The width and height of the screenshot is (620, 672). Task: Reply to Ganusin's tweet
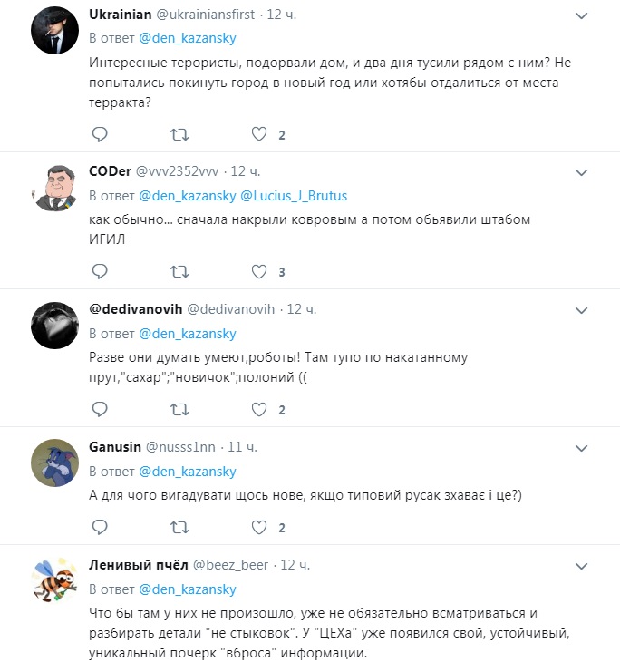[x=100, y=527]
